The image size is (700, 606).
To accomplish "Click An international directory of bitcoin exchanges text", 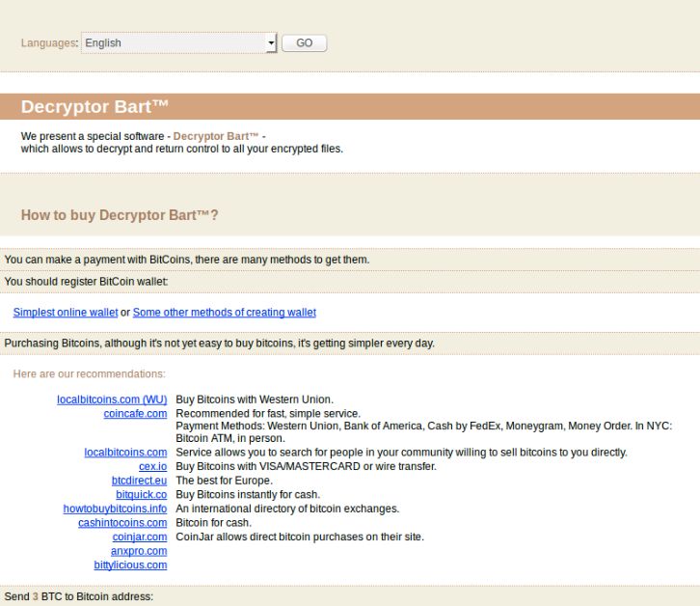I will click(287, 509).
